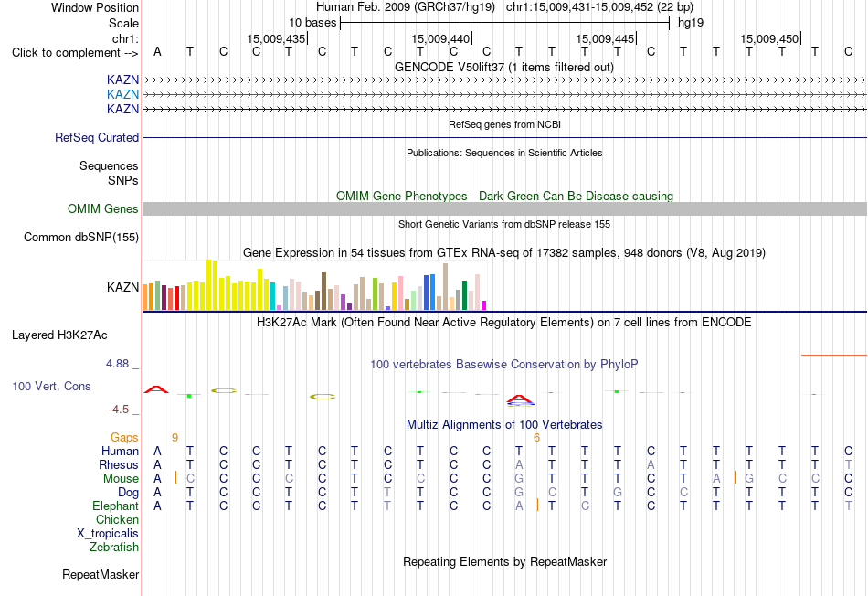The image size is (868, 596).
Task: Click the orange gap number 6
Action: click(x=536, y=438)
